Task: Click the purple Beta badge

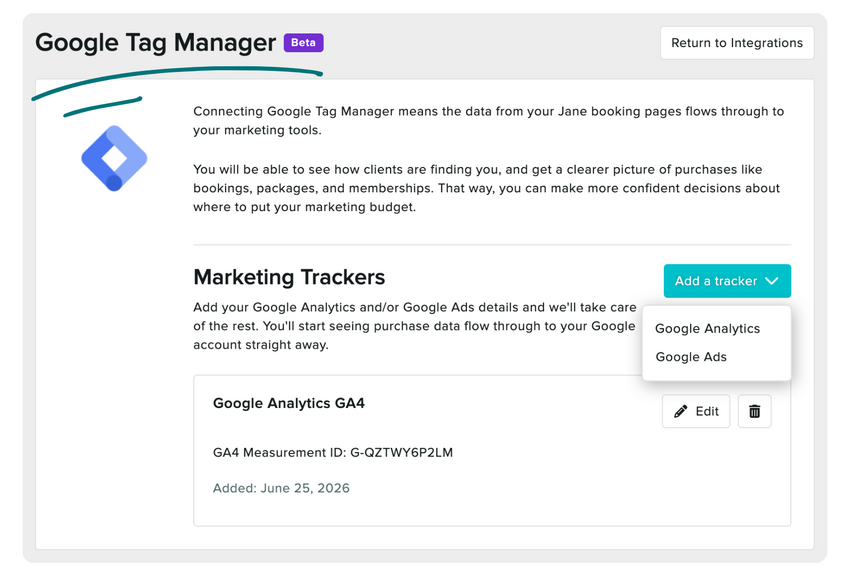Action: click(x=304, y=42)
